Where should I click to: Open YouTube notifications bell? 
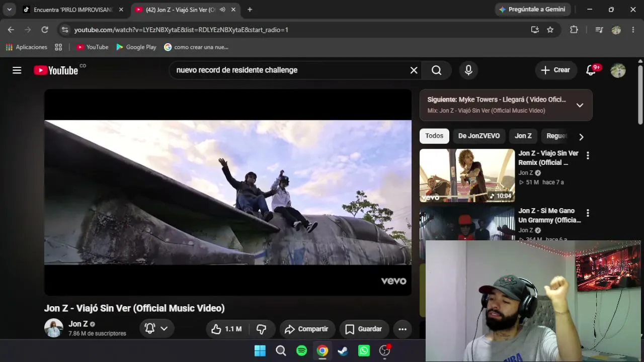tap(591, 70)
